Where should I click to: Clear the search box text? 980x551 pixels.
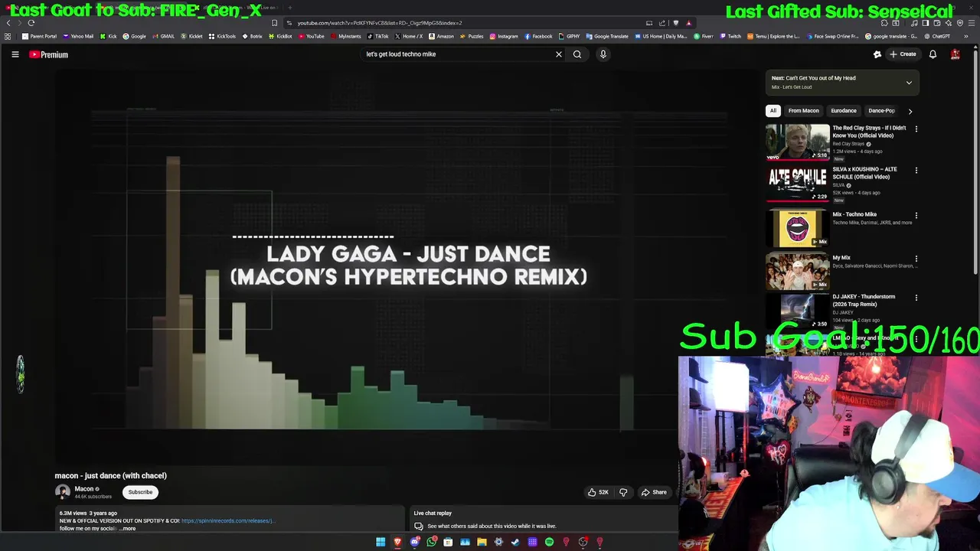click(x=559, y=54)
